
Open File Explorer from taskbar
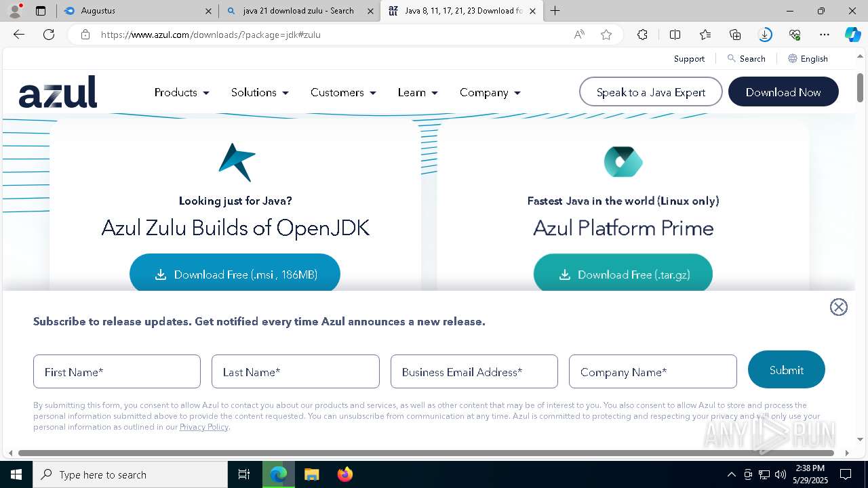(x=311, y=474)
